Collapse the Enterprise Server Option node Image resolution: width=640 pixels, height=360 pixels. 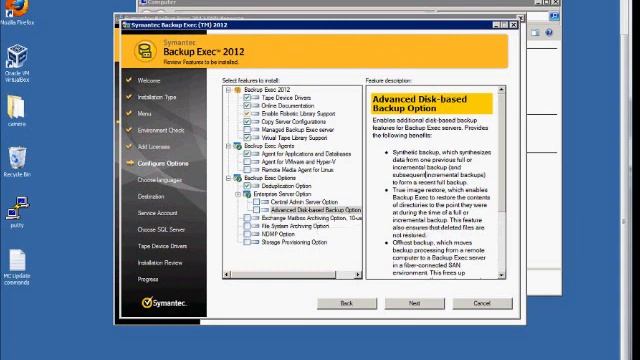coord(238,194)
